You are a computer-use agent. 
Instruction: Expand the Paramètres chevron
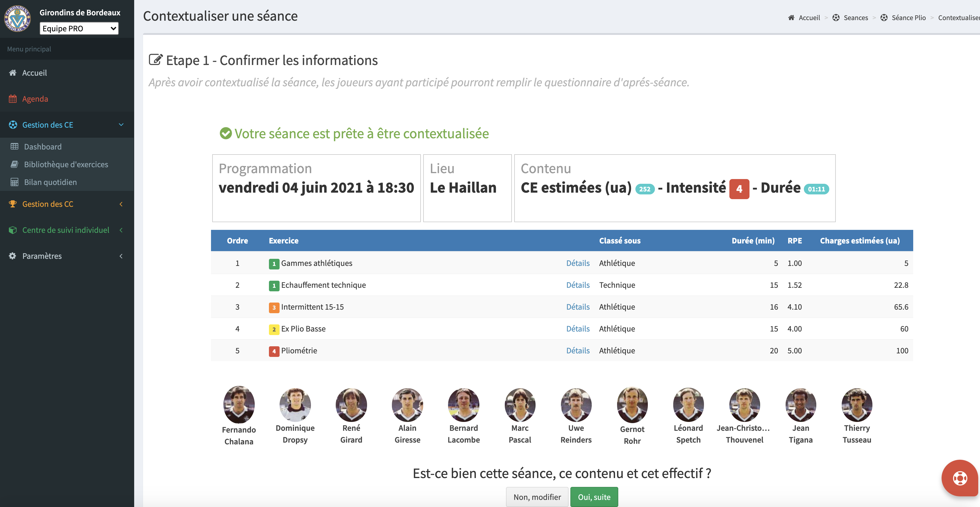click(121, 256)
